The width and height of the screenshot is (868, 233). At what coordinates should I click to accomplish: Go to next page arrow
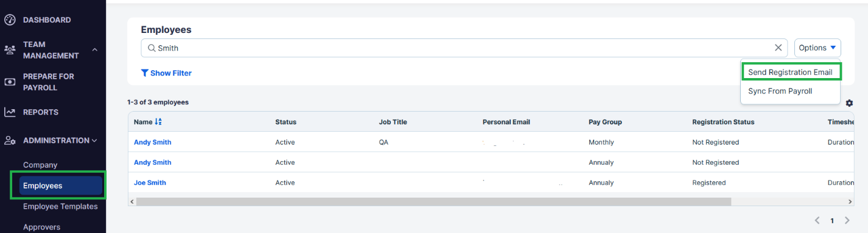pos(850,221)
